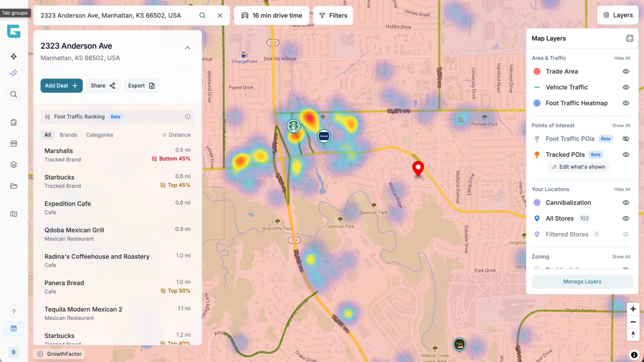Screen dimensions: 644x362
Task: Open the Panera Bread ranking row
Action: pyautogui.click(x=118, y=287)
